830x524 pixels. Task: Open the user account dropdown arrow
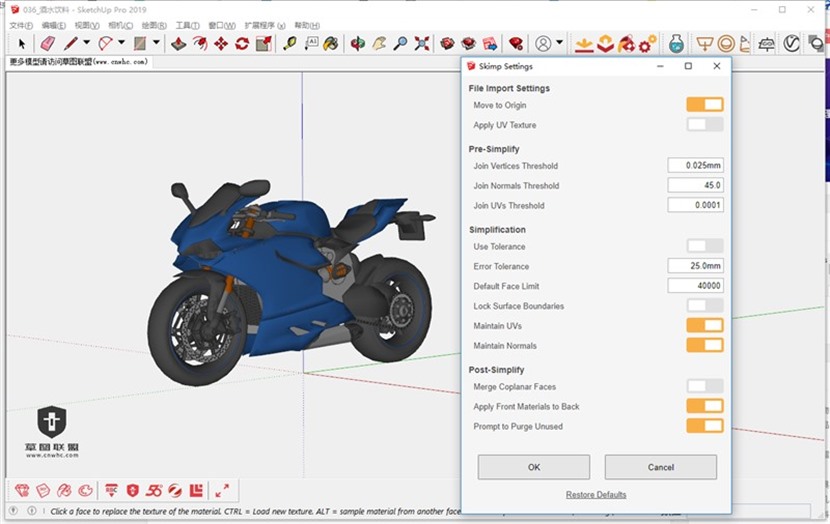[560, 42]
